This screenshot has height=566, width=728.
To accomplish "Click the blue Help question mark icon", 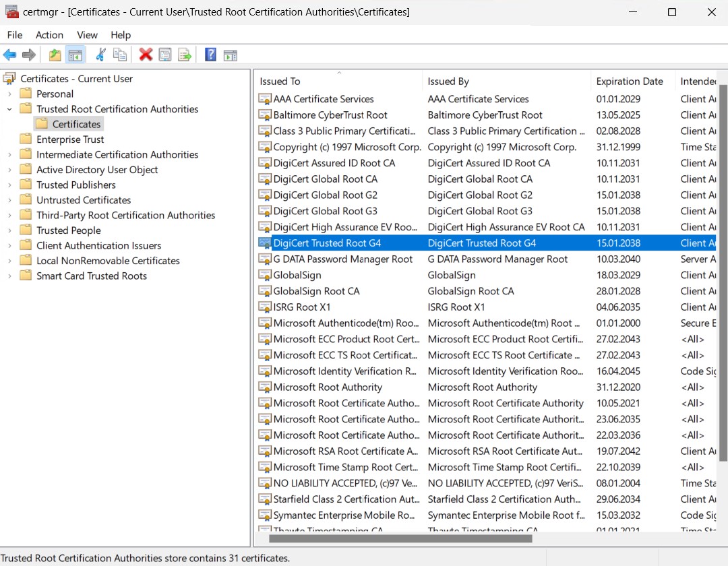I will pos(210,55).
